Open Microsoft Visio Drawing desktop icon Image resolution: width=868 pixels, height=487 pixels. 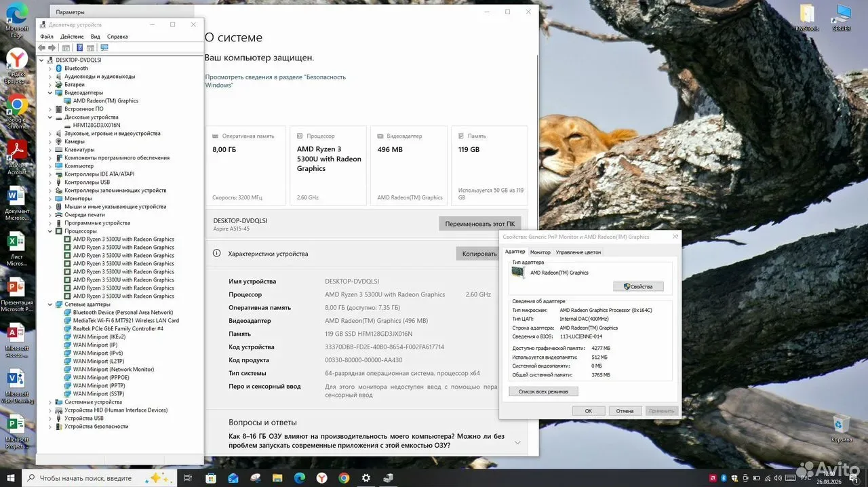(x=17, y=385)
